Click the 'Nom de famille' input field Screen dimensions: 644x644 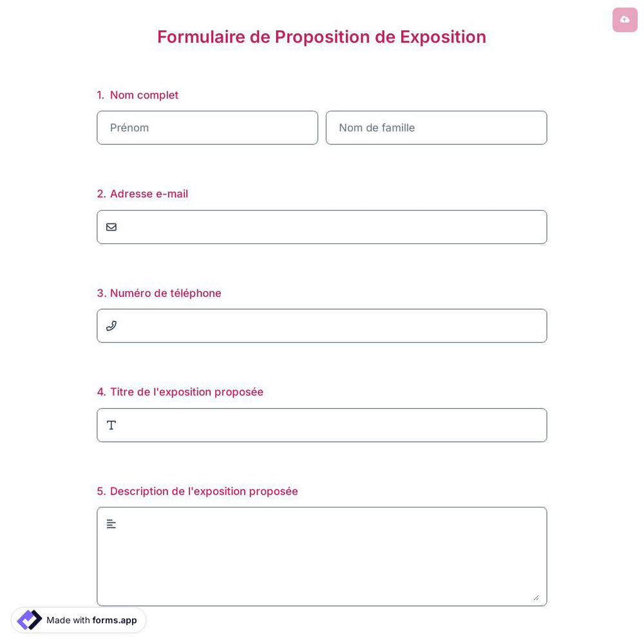point(436,128)
